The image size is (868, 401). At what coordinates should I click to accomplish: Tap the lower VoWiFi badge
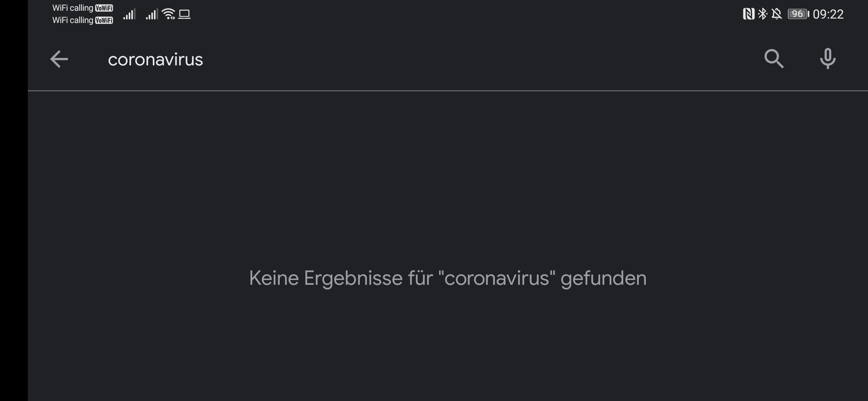[x=104, y=20]
